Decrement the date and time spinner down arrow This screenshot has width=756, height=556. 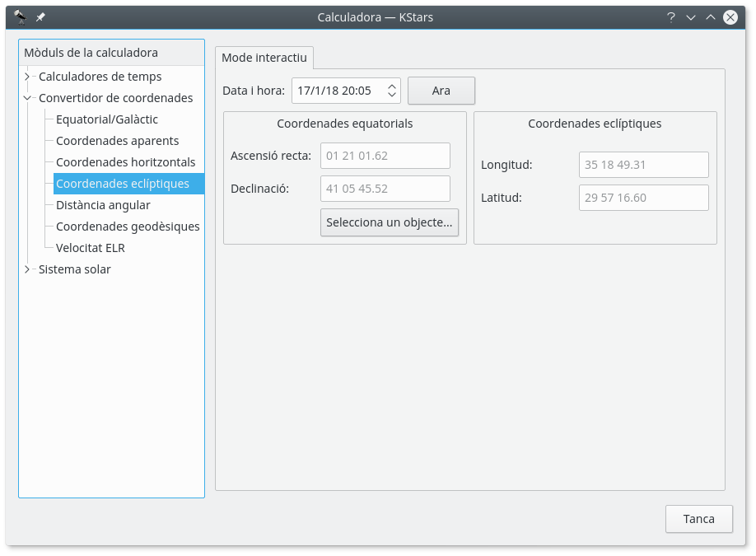(392, 96)
